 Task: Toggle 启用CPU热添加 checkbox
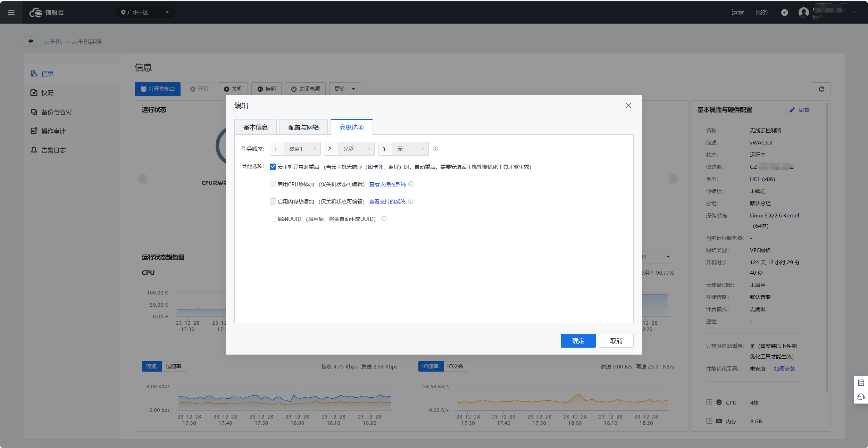273,184
